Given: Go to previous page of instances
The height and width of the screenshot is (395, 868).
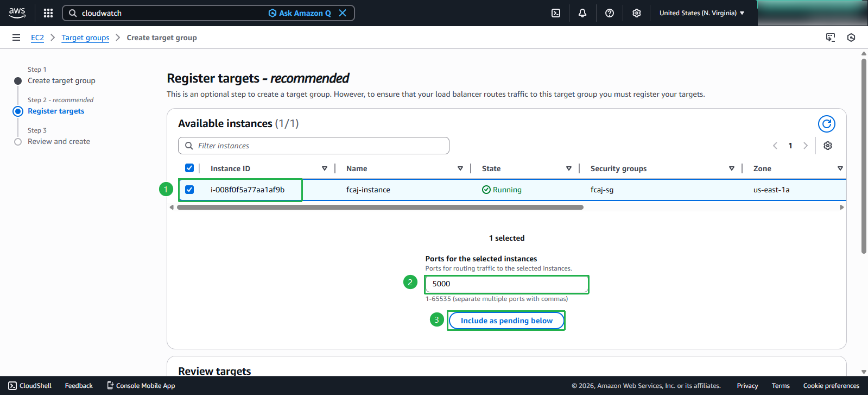Looking at the screenshot, I should (x=775, y=146).
